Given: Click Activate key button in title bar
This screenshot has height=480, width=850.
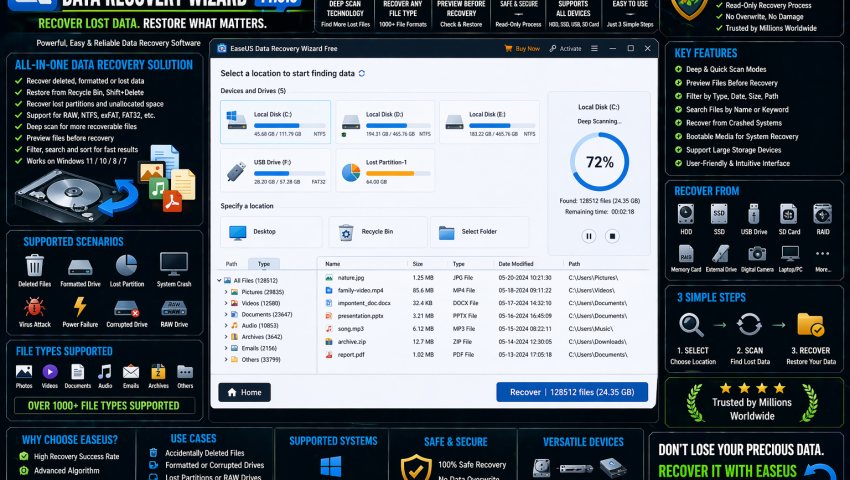Looking at the screenshot, I should click(565, 49).
